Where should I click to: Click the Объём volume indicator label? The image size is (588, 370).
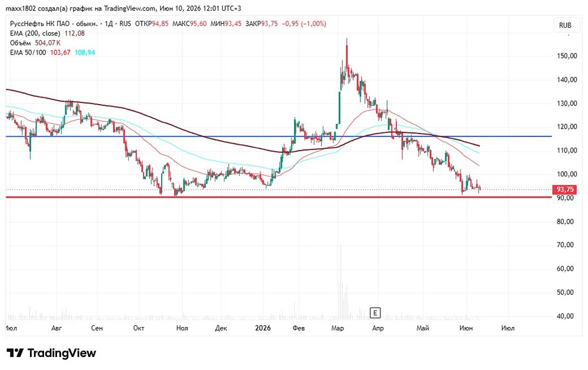click(x=35, y=43)
